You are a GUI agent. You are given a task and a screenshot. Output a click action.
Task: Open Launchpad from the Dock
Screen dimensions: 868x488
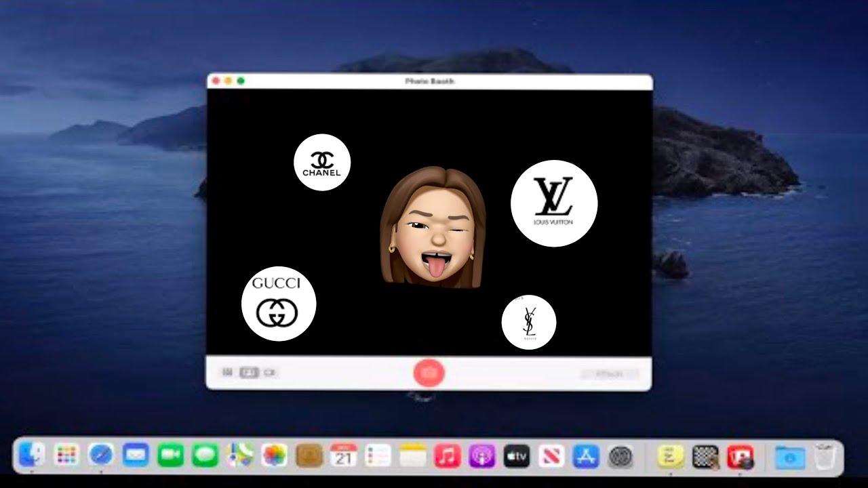(x=66, y=455)
